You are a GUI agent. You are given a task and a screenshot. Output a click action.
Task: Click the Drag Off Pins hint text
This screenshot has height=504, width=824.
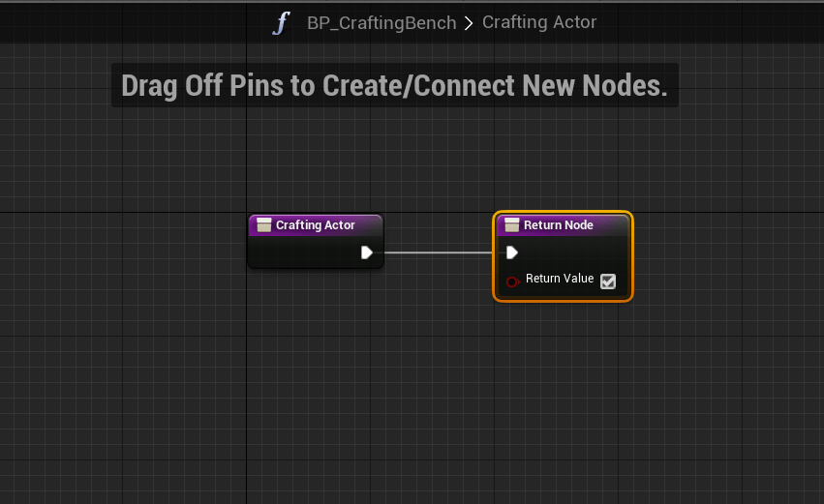coord(394,85)
